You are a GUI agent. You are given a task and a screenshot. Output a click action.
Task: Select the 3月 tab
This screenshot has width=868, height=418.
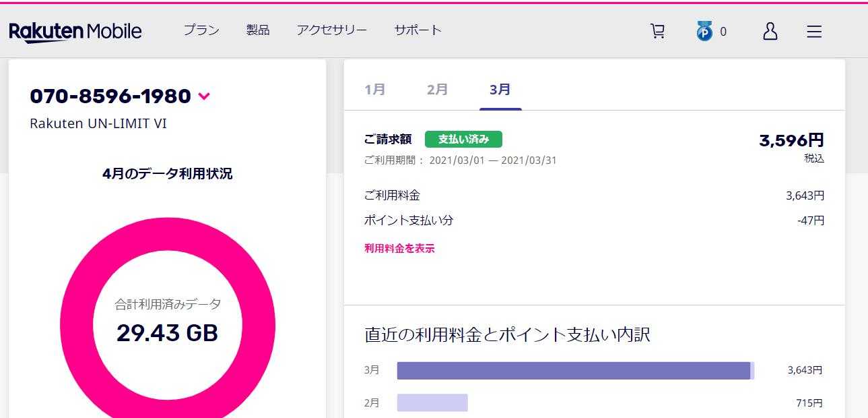click(x=500, y=89)
